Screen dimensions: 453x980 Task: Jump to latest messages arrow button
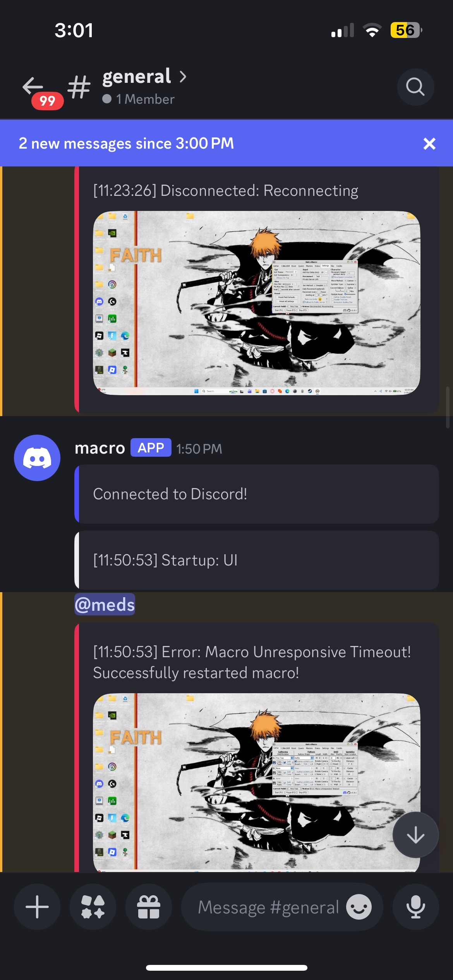pos(415,835)
